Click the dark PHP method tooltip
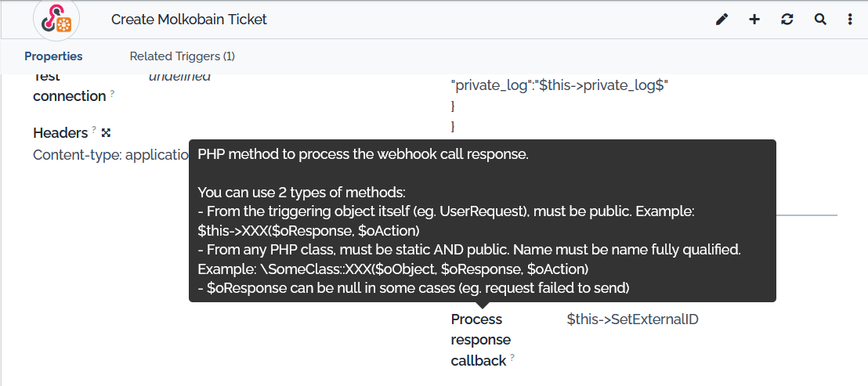 [482, 221]
